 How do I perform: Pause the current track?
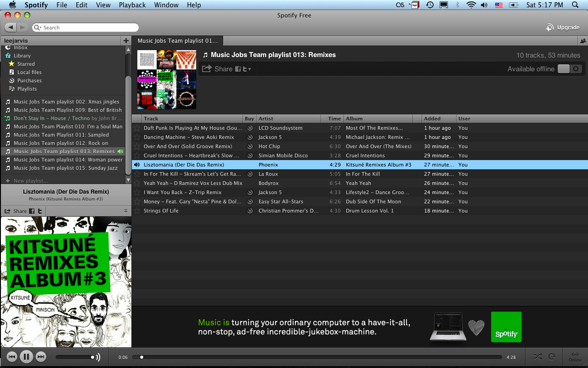[x=26, y=356]
